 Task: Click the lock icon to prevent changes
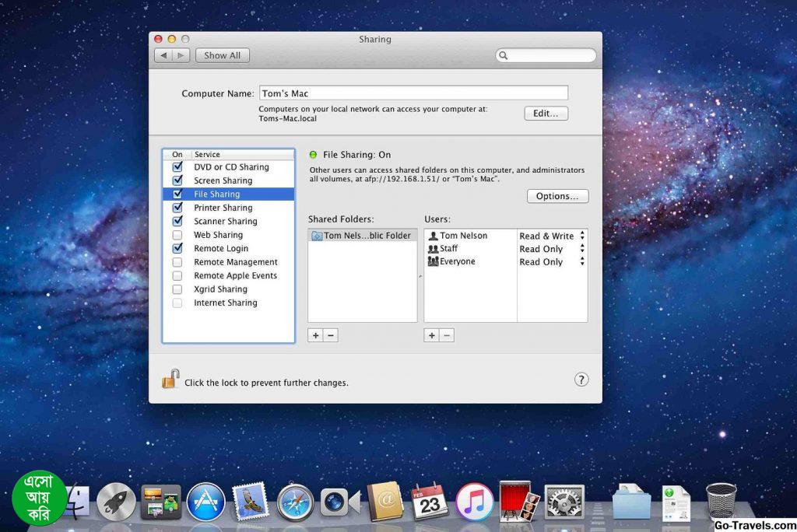(170, 380)
